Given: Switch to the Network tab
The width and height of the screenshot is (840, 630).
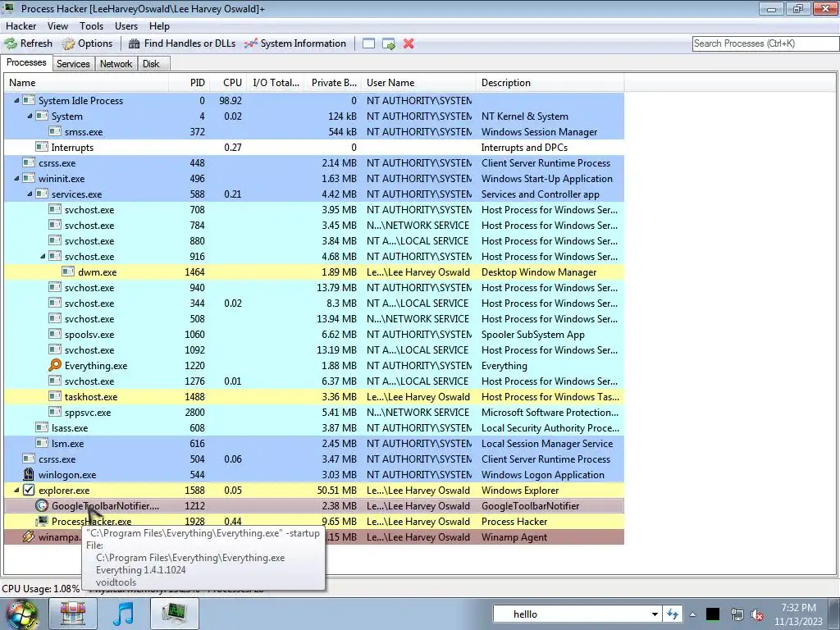Looking at the screenshot, I should (116, 64).
